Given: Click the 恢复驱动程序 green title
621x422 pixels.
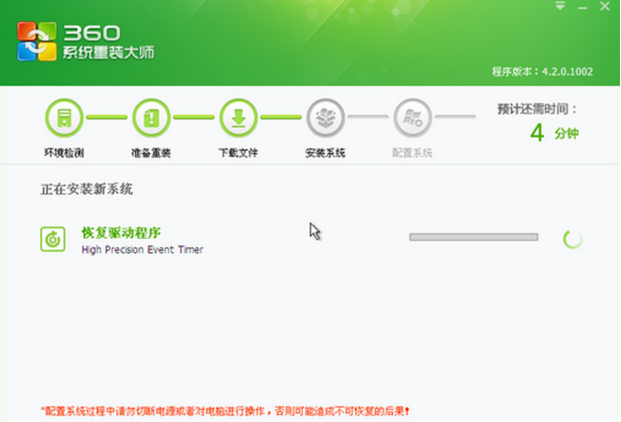Looking at the screenshot, I should (121, 232).
